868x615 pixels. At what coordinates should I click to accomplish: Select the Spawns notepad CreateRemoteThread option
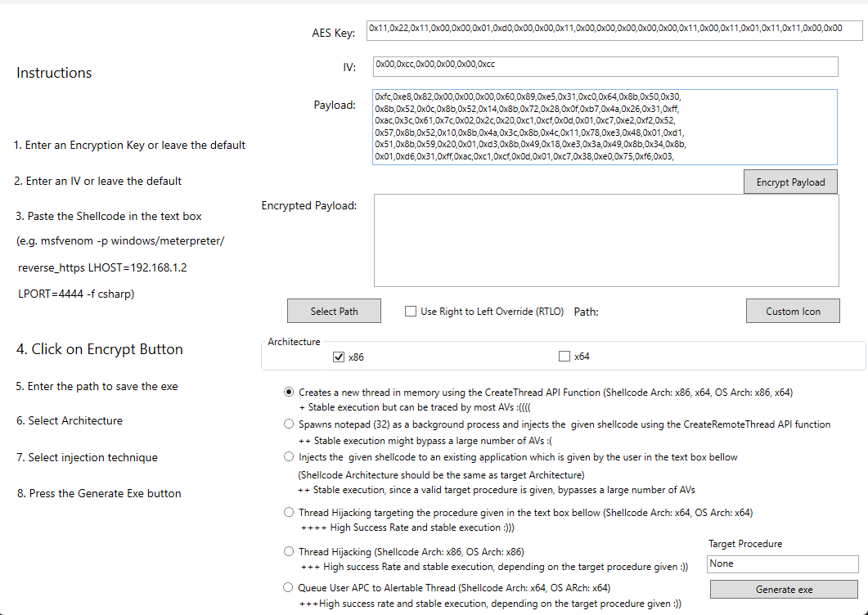click(x=289, y=424)
